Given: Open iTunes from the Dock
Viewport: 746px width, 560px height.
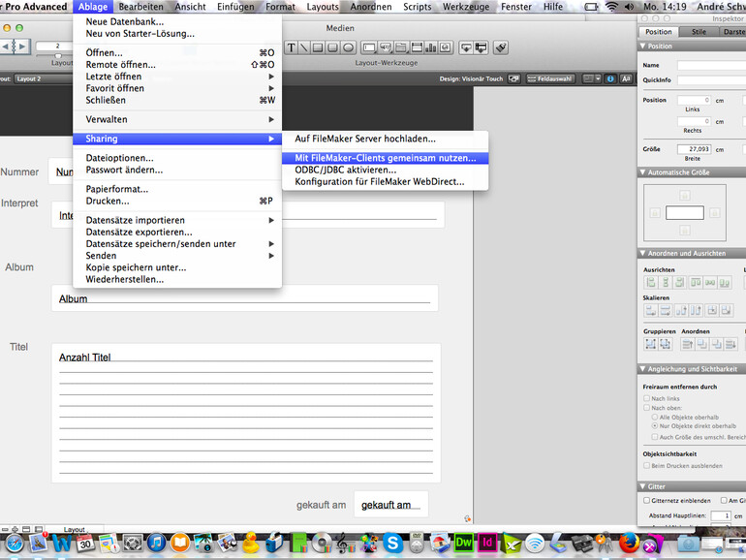Looking at the screenshot, I should click(157, 543).
